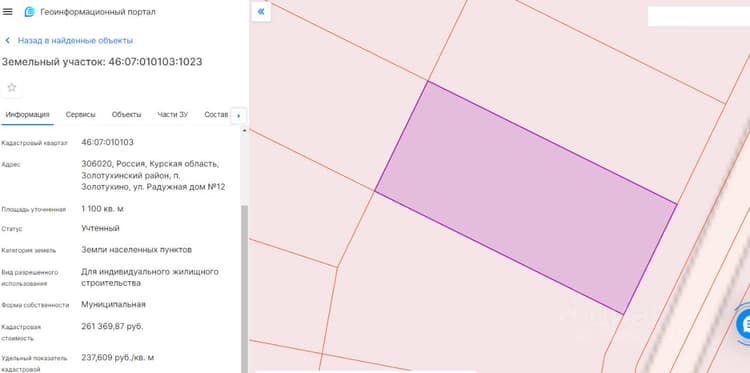Click the scrollbar up arrow
Screen dimensions: 750x373
[x=244, y=130]
